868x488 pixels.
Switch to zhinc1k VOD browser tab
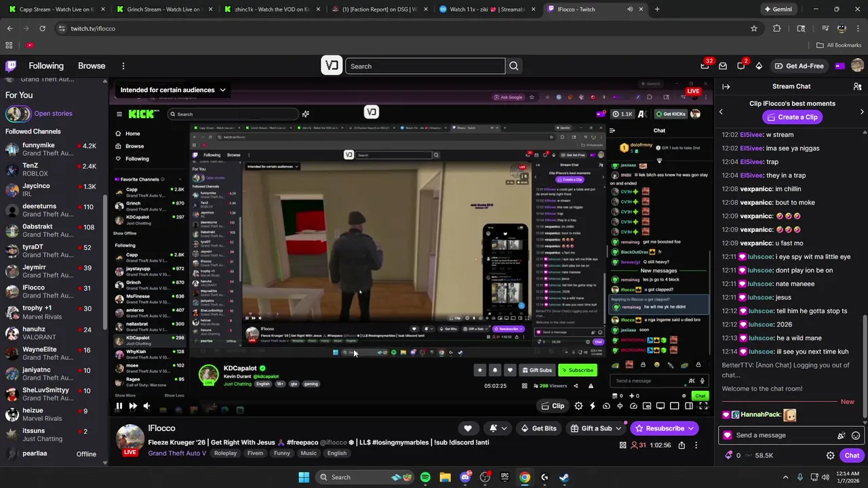click(271, 9)
